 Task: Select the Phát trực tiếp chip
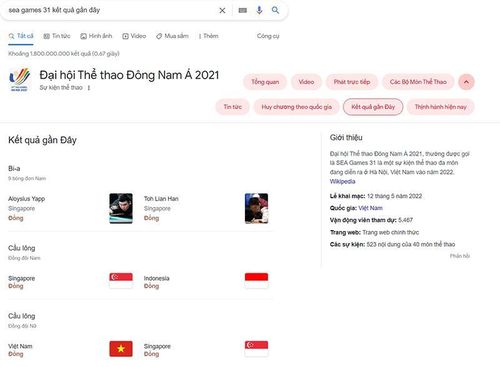(352, 82)
